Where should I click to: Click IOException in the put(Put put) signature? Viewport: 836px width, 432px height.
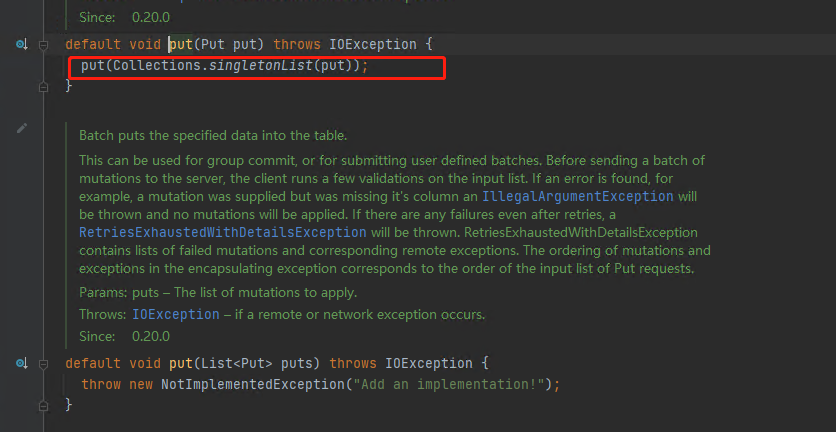tap(372, 44)
